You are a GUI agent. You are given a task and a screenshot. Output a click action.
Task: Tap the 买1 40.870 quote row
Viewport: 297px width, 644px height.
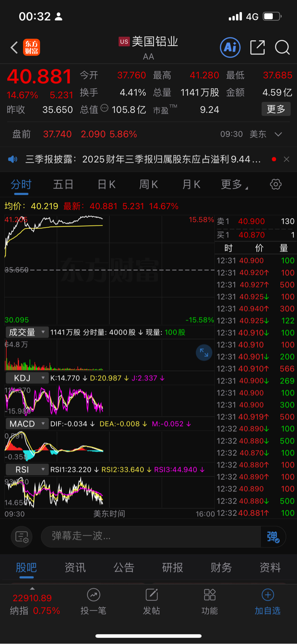(256, 235)
